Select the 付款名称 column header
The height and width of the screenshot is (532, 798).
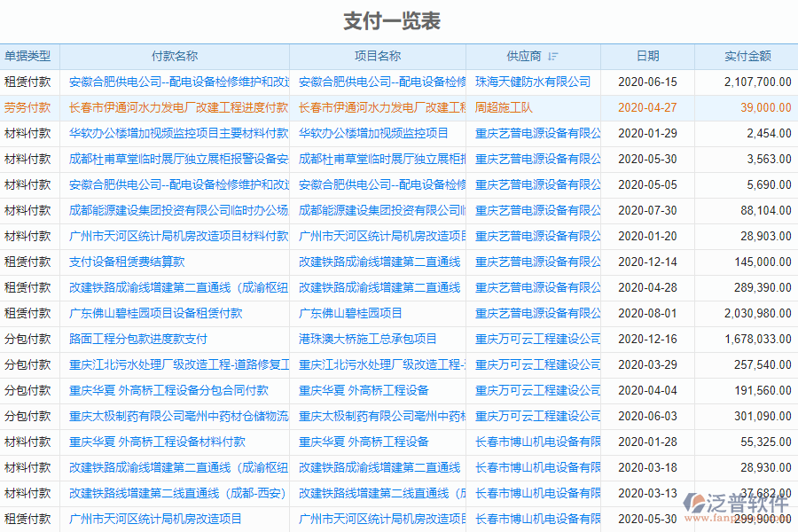(x=175, y=55)
